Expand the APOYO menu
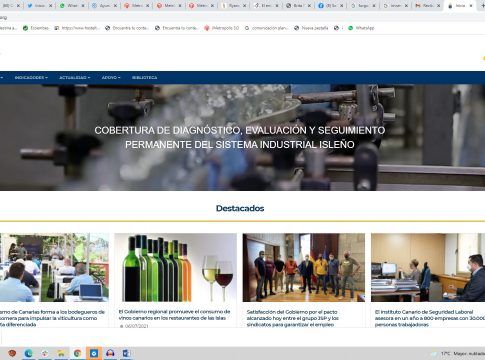Image resolution: width=485 pixels, height=360 pixels. tap(111, 77)
